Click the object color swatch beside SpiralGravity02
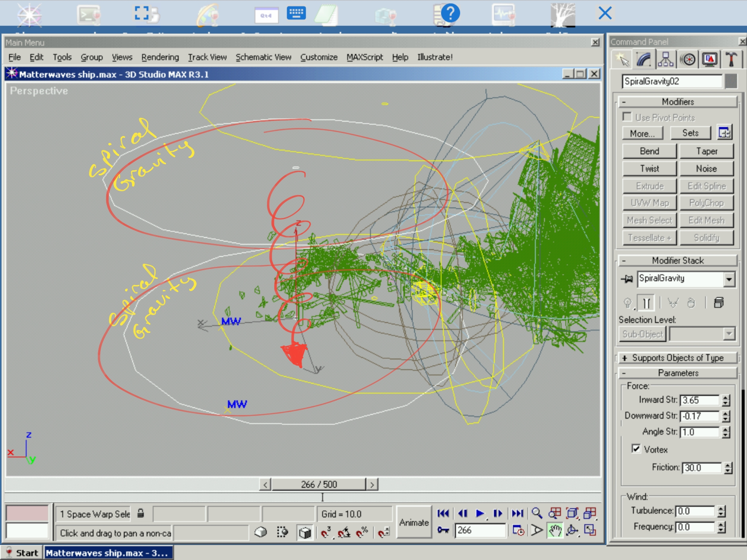 click(731, 81)
